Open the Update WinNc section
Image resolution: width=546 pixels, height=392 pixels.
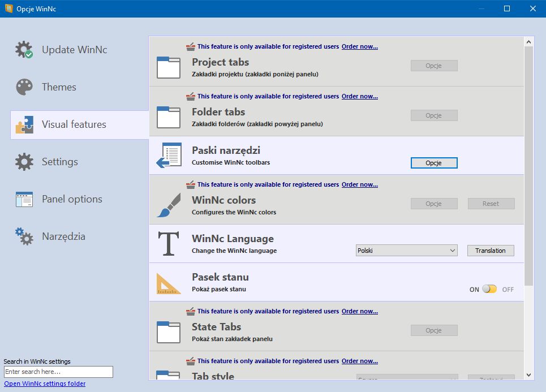tap(80, 49)
